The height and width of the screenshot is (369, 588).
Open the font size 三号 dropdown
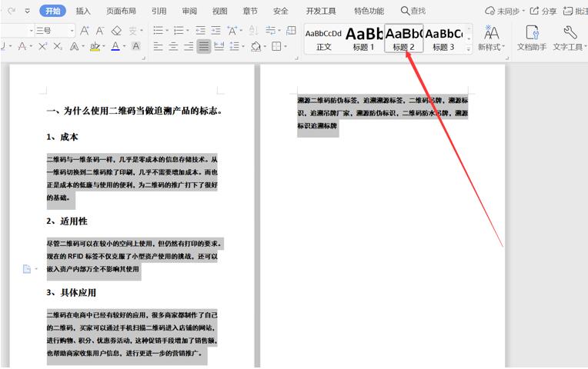coord(72,31)
